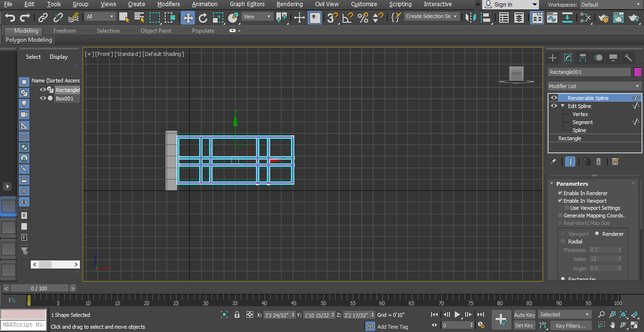Uncheck Enable In Renderer
This screenshot has height=332, width=644.
tap(560, 193)
